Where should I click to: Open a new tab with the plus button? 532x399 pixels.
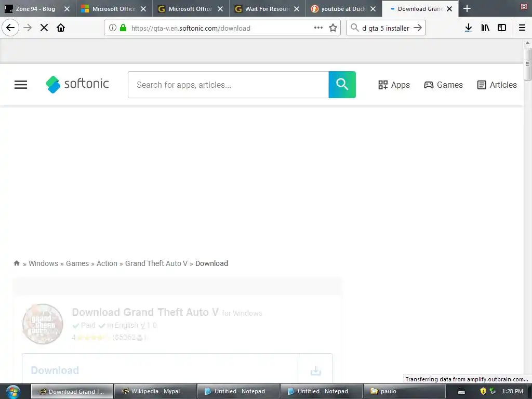click(x=467, y=8)
